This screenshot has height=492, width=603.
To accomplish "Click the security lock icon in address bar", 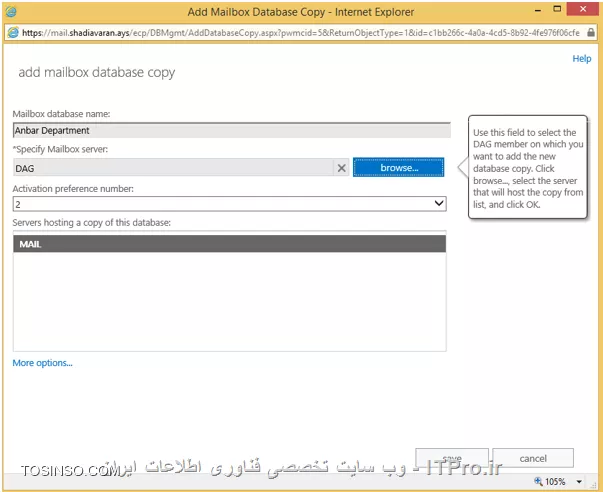I will click(x=591, y=32).
